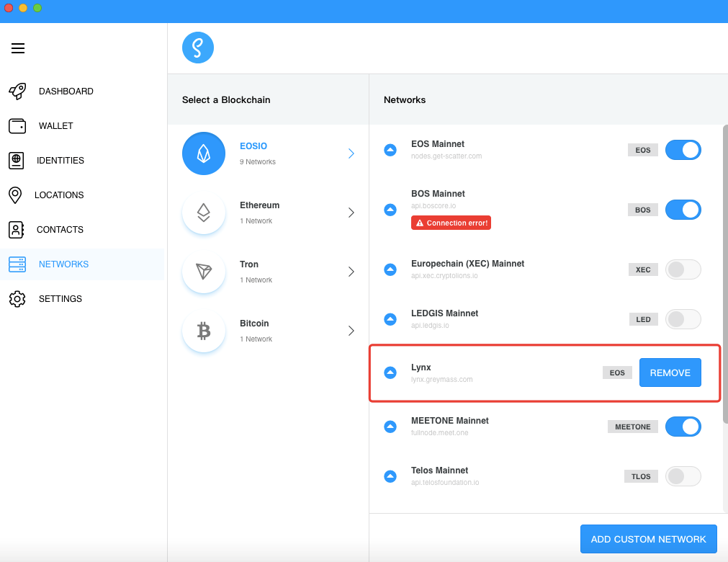728x562 pixels.
Task: Enable the Europechain (XEC) Mainnet toggle
Action: tap(683, 269)
